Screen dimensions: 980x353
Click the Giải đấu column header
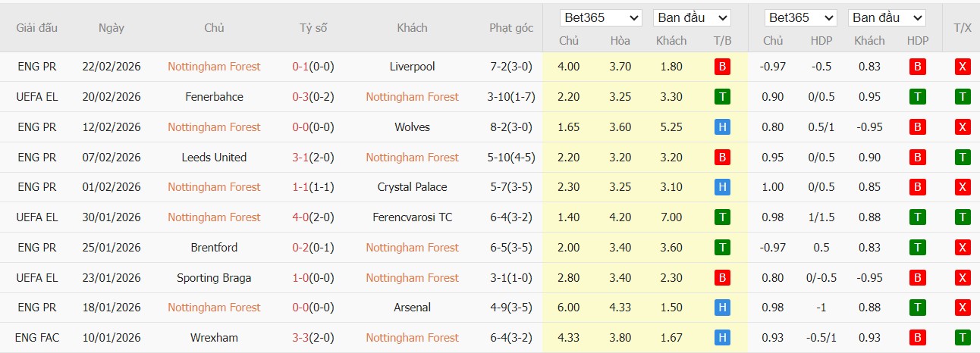point(37,28)
